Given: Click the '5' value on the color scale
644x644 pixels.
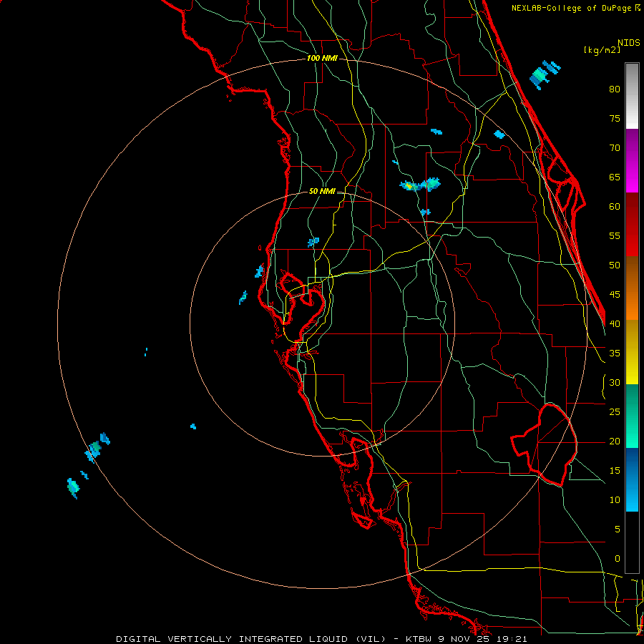Looking at the screenshot, I should (x=618, y=530).
